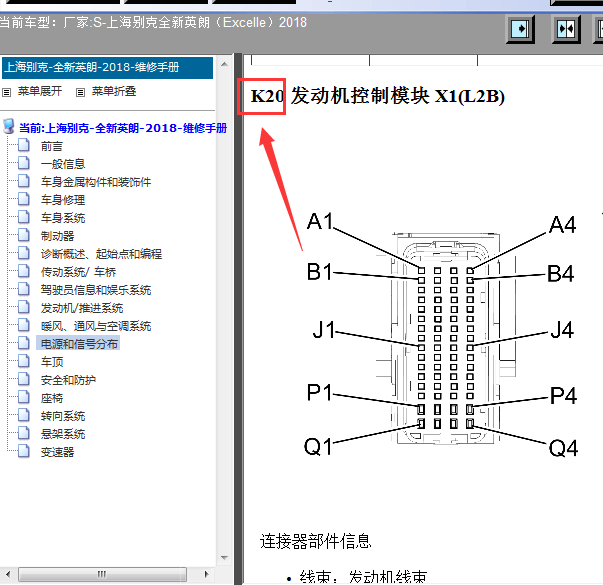The width and height of the screenshot is (603, 585).
Task: Open 转向系统 chapter
Action: point(63,416)
